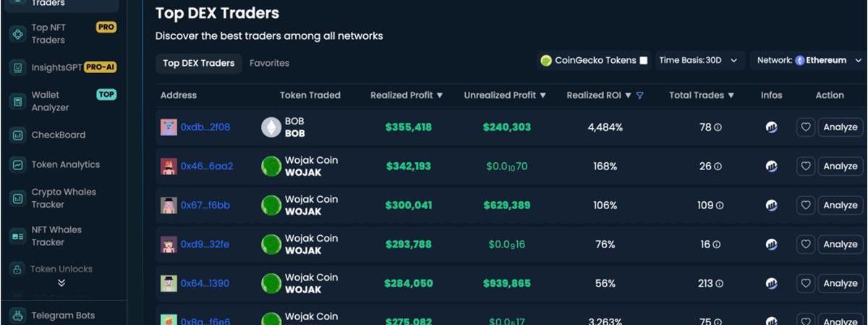Click Analyze for the 0x46...6aa2 trader
This screenshot has height=325, width=868.
(840, 166)
